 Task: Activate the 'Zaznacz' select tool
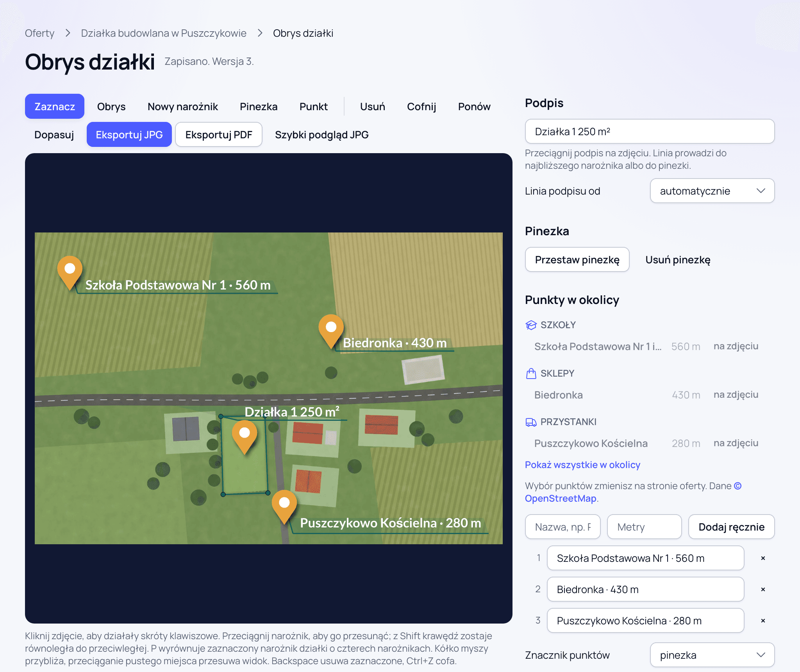point(55,107)
